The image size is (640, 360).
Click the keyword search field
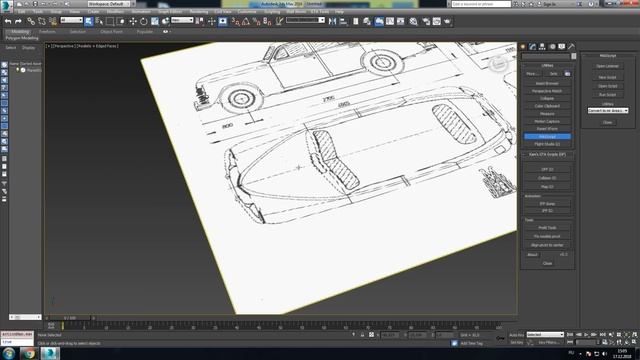(481, 4)
